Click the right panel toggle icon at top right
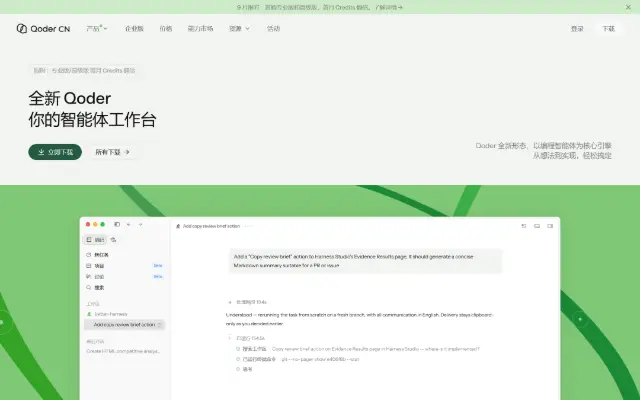This screenshot has height=400, width=640. click(550, 226)
